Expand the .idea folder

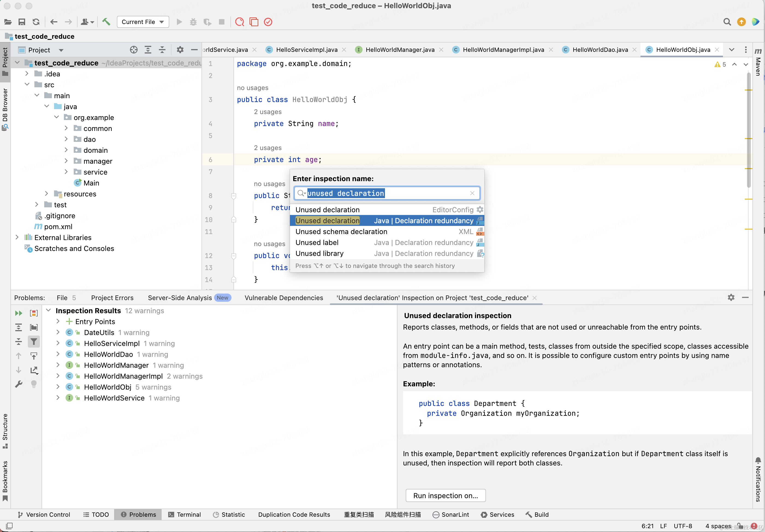coord(27,74)
